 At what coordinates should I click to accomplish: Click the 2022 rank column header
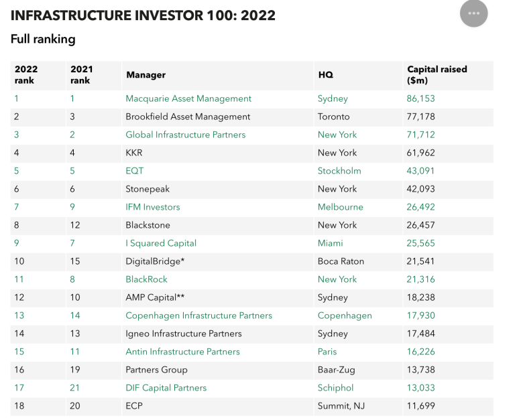pyautogui.click(x=26, y=75)
